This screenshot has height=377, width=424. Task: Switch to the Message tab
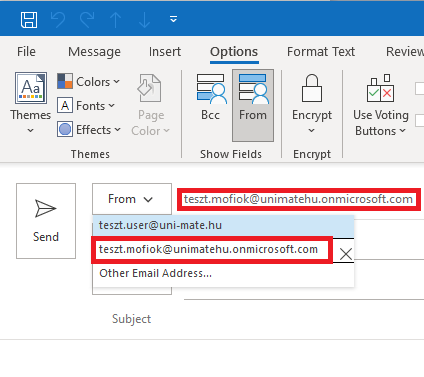click(x=94, y=52)
